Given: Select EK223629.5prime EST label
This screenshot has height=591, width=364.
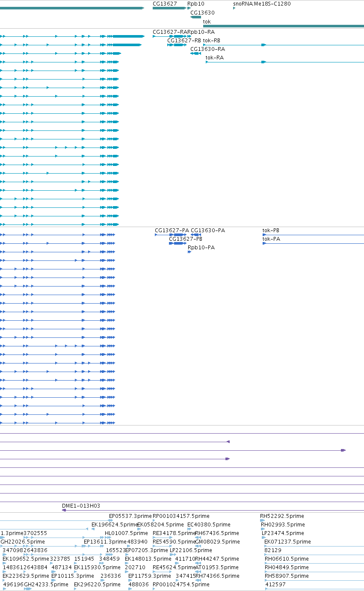Looking at the screenshot, I should click(26, 576).
